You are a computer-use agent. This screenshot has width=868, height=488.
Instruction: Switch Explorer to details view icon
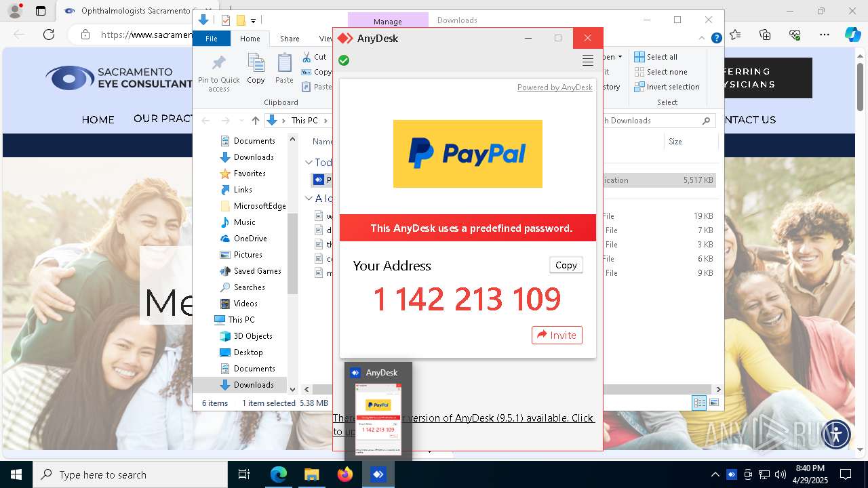699,403
